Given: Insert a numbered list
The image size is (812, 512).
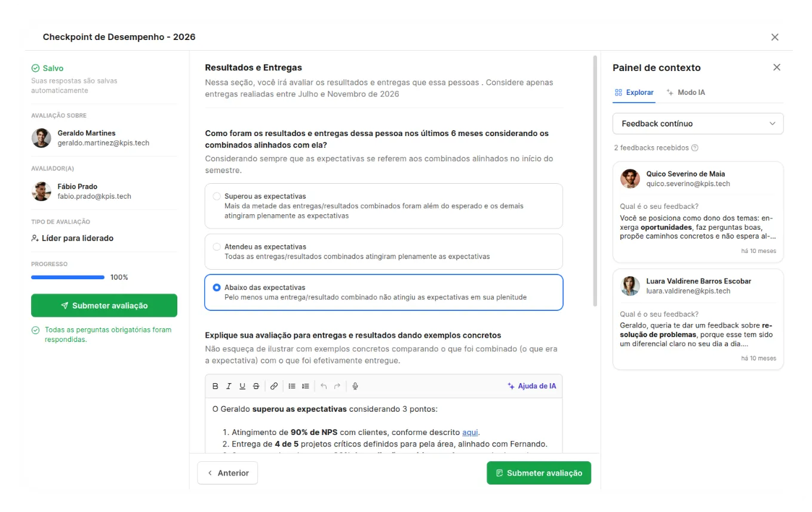Looking at the screenshot, I should pos(306,386).
